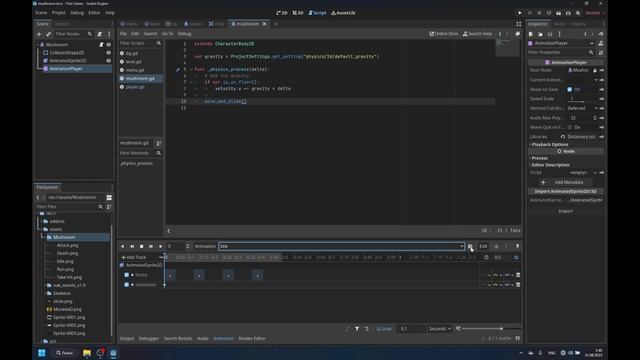The height and width of the screenshot is (360, 640).
Task: Open Inspector object history
Action: tap(601, 34)
